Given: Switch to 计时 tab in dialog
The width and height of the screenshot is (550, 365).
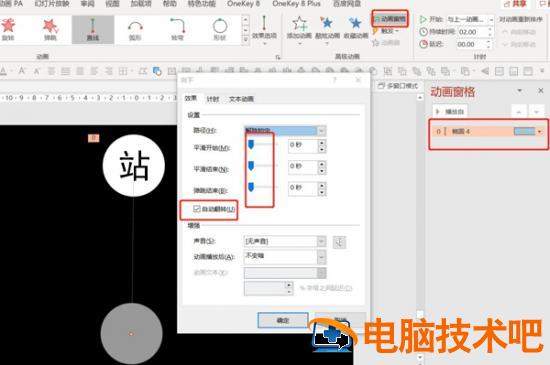Looking at the screenshot, I should click(213, 99).
